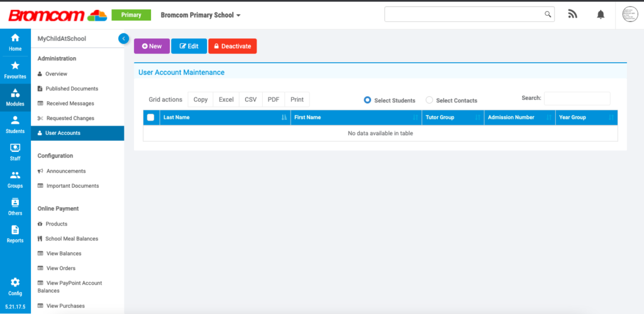Open the Bromcom Primary School dropdown
Image resolution: width=644 pixels, height=314 pixels.
pyautogui.click(x=201, y=15)
